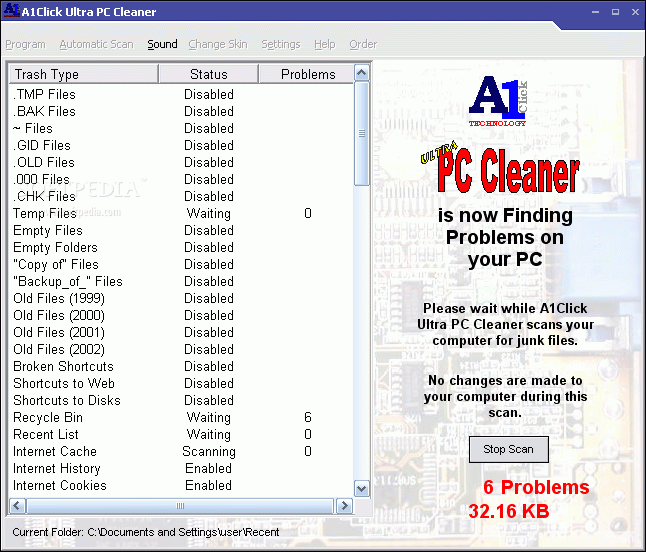
Task: Click the Current Folder status text
Action: pos(146,532)
